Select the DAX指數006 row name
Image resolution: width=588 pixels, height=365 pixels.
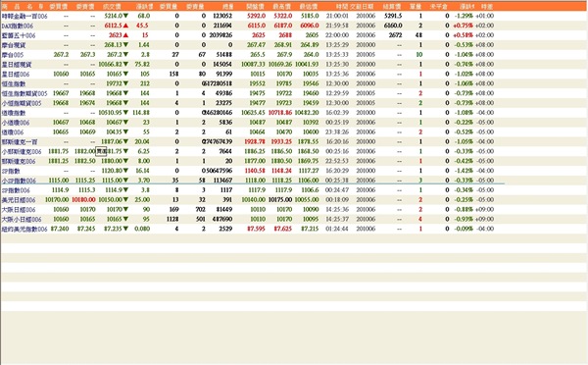pos(18,26)
